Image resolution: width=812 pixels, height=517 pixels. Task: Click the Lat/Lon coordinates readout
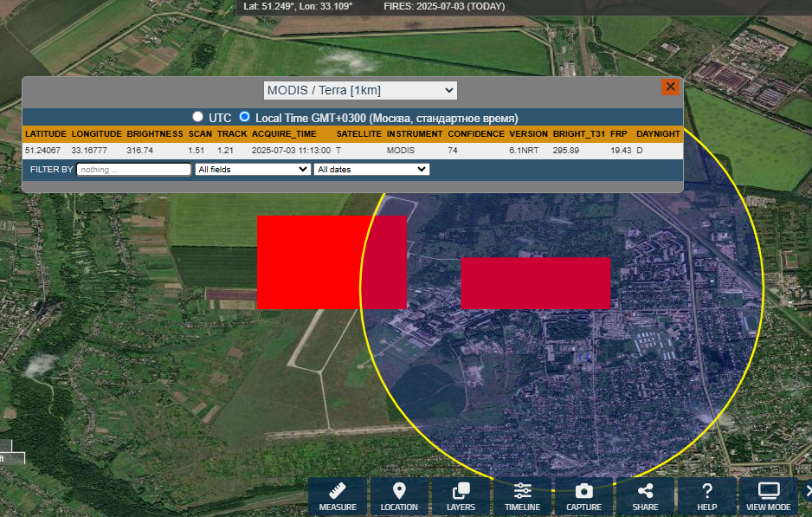point(298,6)
